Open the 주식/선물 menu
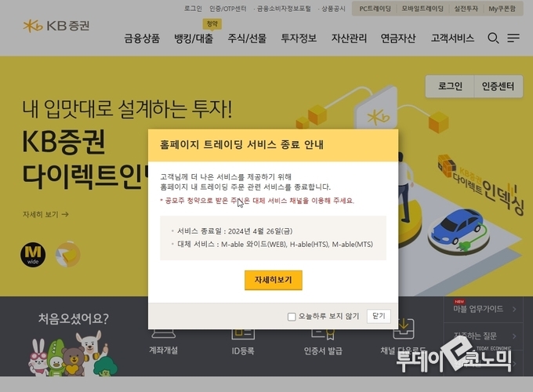533x392 pixels. 247,38
